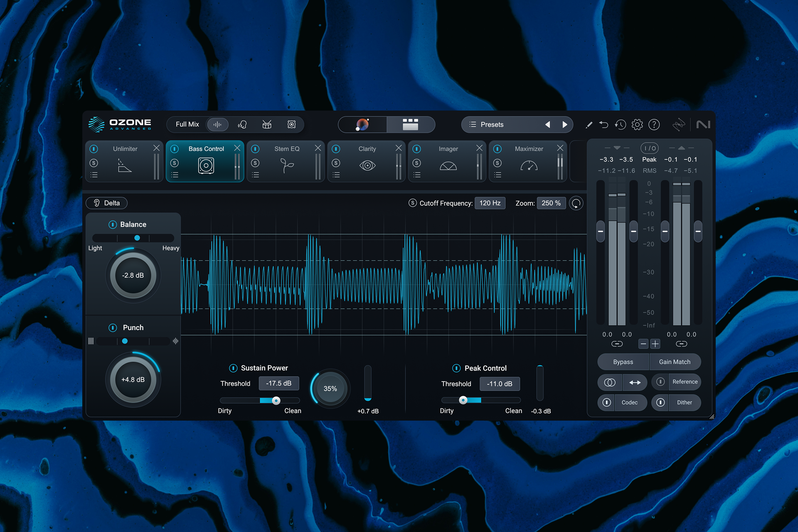798x532 pixels.
Task: Open the Presets list
Action: (x=492, y=124)
